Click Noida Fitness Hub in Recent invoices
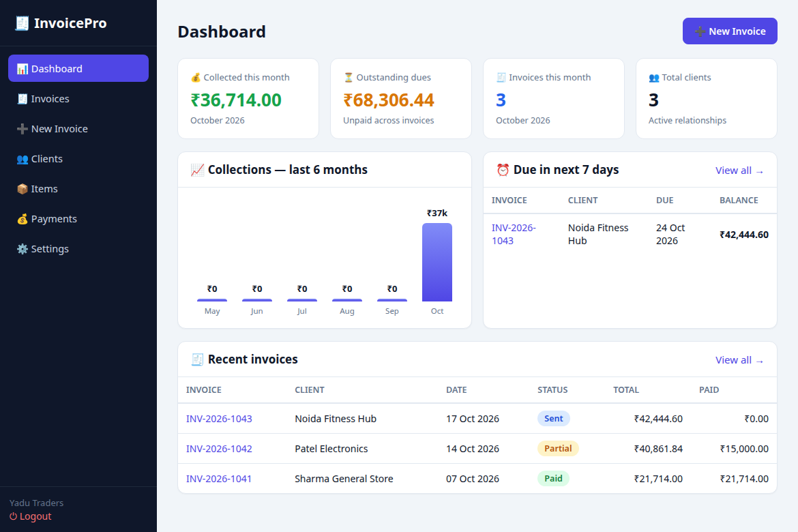 point(336,419)
